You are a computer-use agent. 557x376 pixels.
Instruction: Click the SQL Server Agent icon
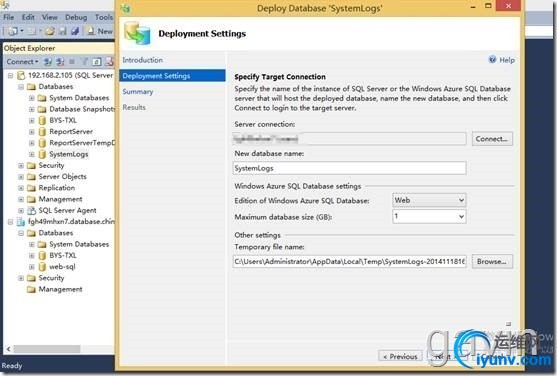32,210
